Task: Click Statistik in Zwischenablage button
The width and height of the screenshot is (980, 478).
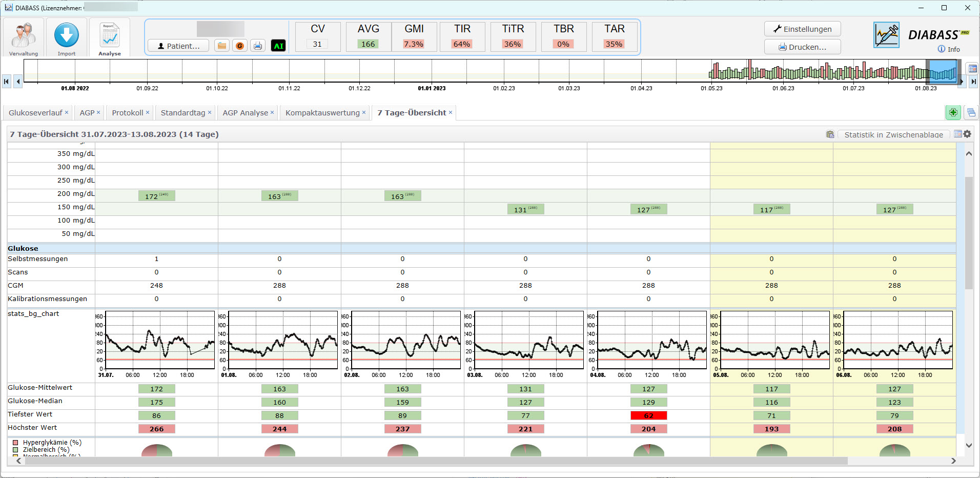Action: 893,134
